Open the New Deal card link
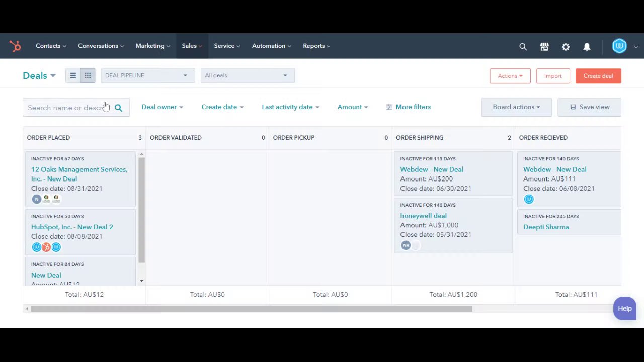Screen dimensions: 644x362 (x=46, y=275)
